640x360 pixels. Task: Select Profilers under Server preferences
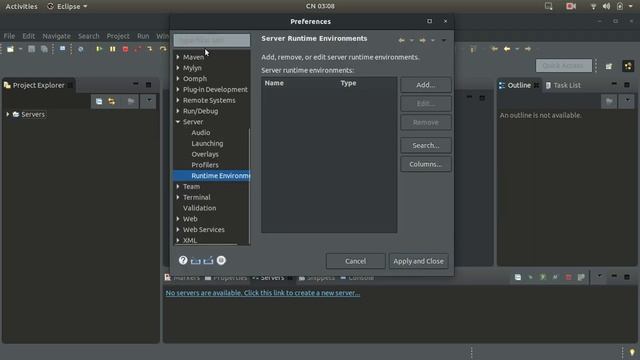tap(205, 165)
